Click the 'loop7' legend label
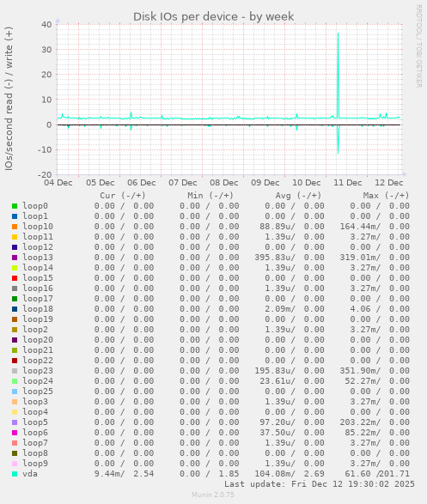 click(x=35, y=442)
